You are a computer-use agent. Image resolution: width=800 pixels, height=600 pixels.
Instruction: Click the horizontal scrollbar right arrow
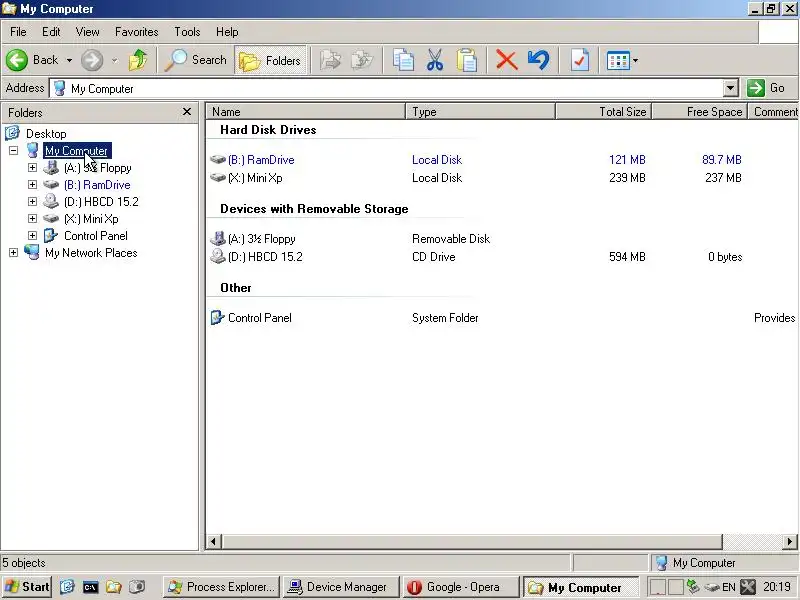[789, 541]
